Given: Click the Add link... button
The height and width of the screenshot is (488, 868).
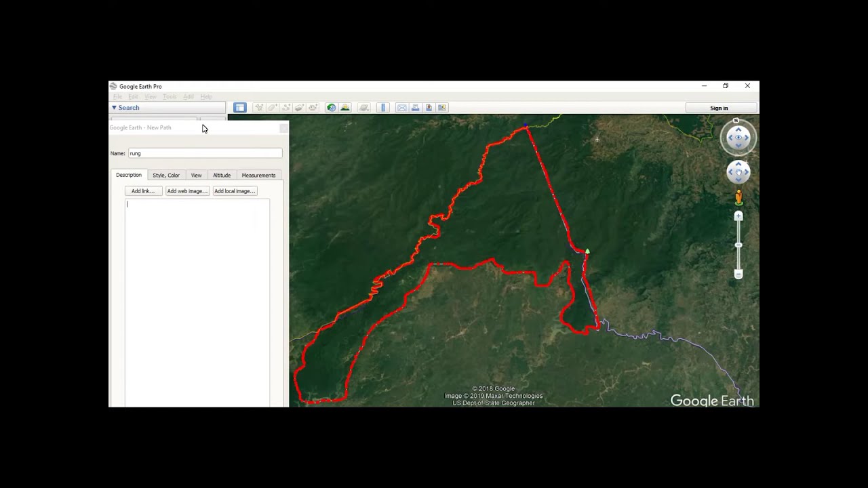Looking at the screenshot, I should 143,191.
